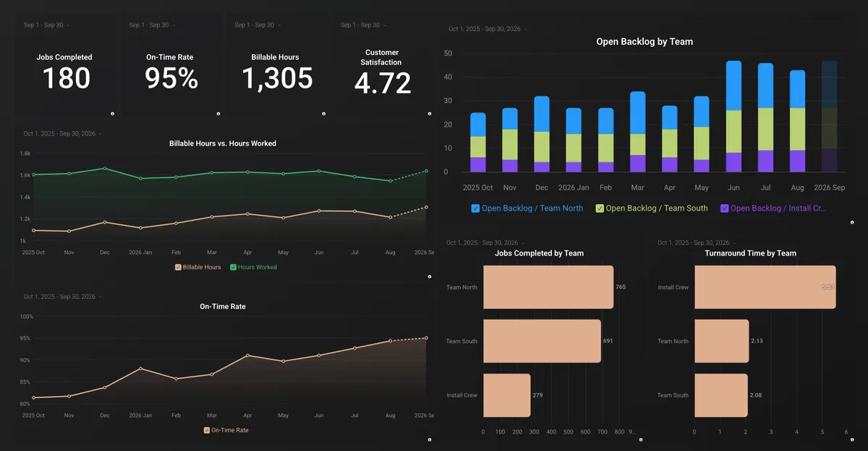Open date range dropdown above Open Backlog by Team
This screenshot has width=868, height=451.
pyautogui.click(x=488, y=30)
